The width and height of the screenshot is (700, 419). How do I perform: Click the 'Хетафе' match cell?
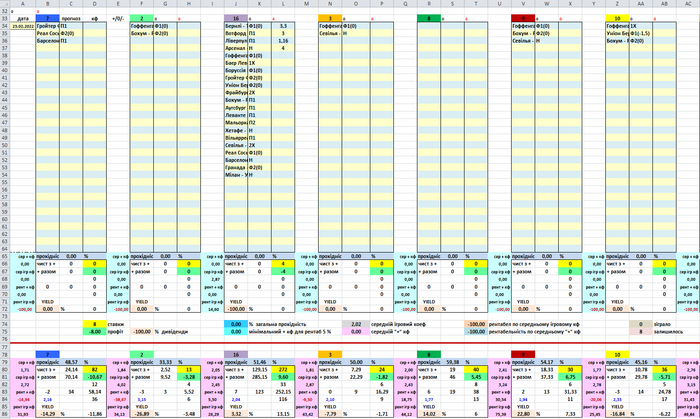(x=236, y=130)
